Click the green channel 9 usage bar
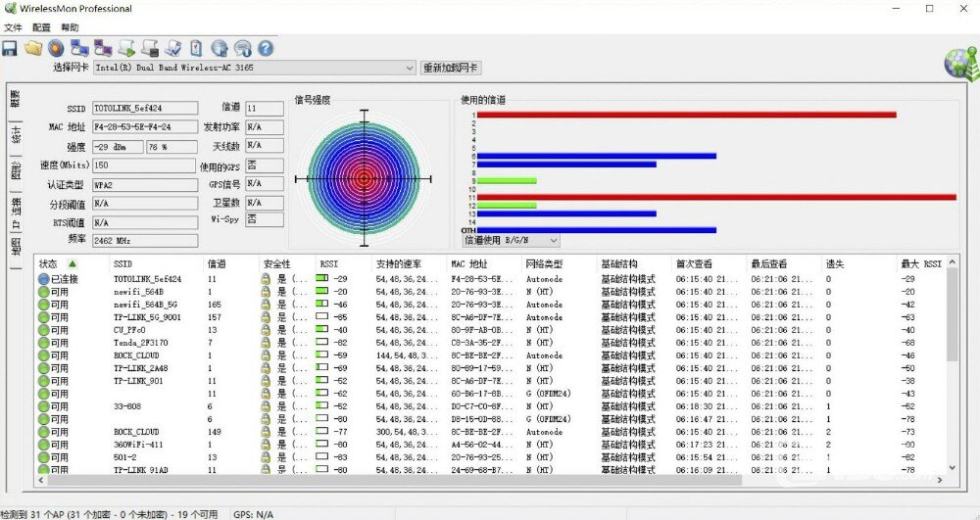Screen dimensions: 980x520 click(x=507, y=181)
